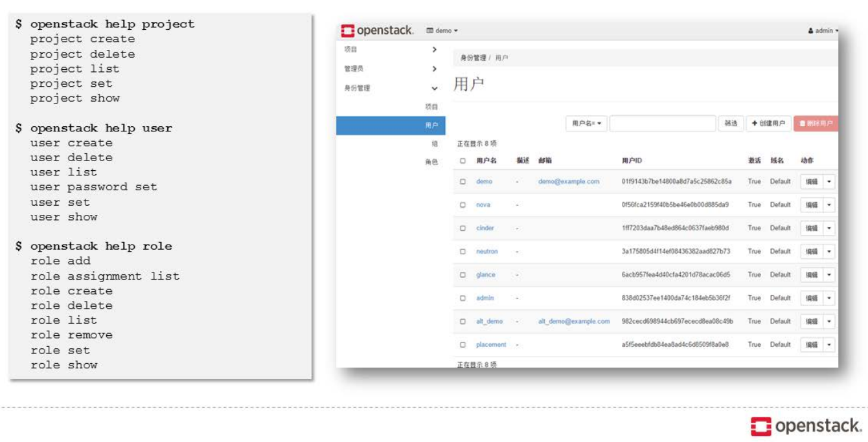Check the box for user cinder

pos(463,228)
